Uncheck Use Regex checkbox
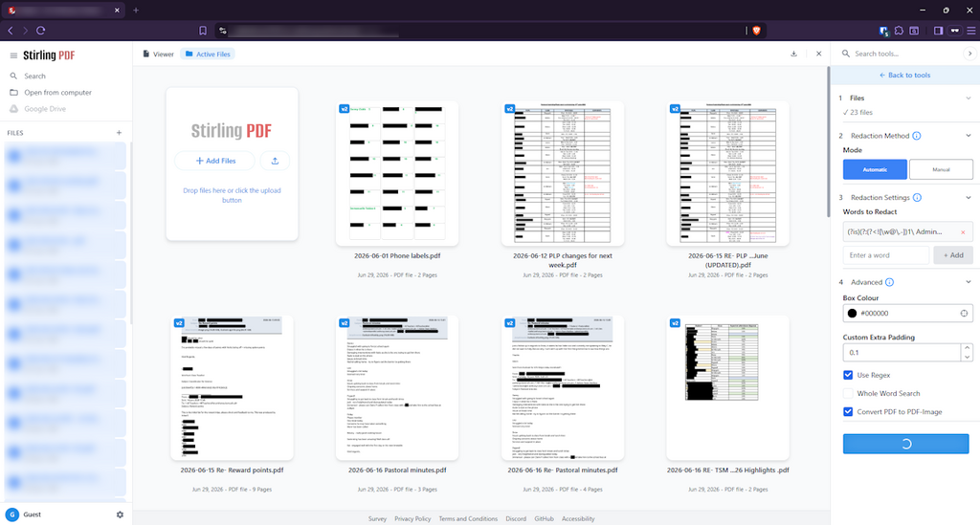Image resolution: width=980 pixels, height=525 pixels. (x=848, y=375)
